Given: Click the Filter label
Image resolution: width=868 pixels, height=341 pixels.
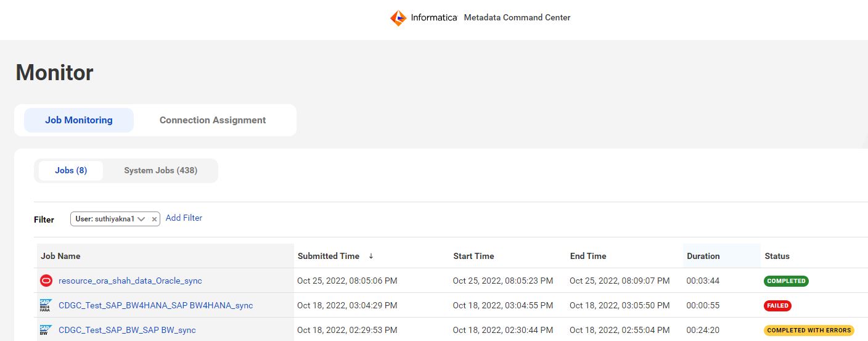Looking at the screenshot, I should click(44, 220).
